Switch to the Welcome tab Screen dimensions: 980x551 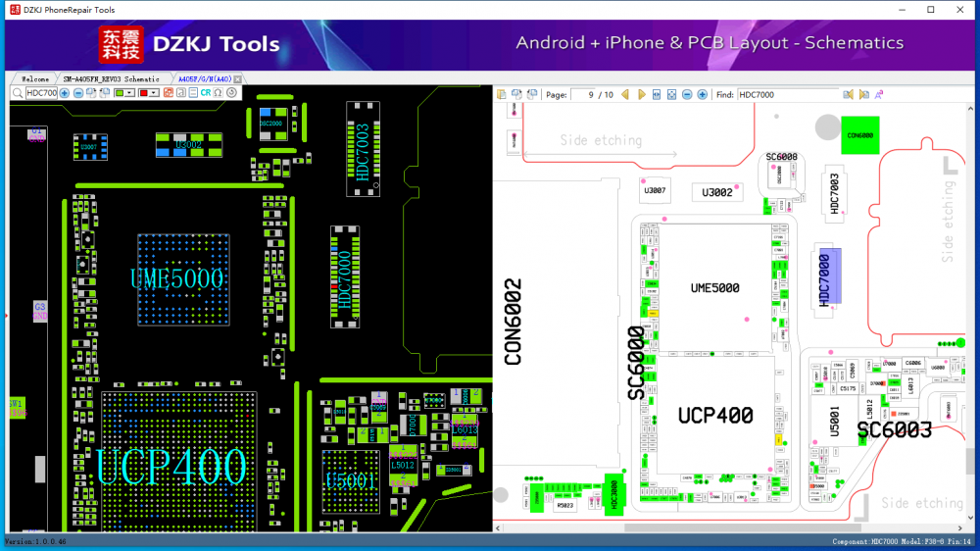(x=34, y=78)
